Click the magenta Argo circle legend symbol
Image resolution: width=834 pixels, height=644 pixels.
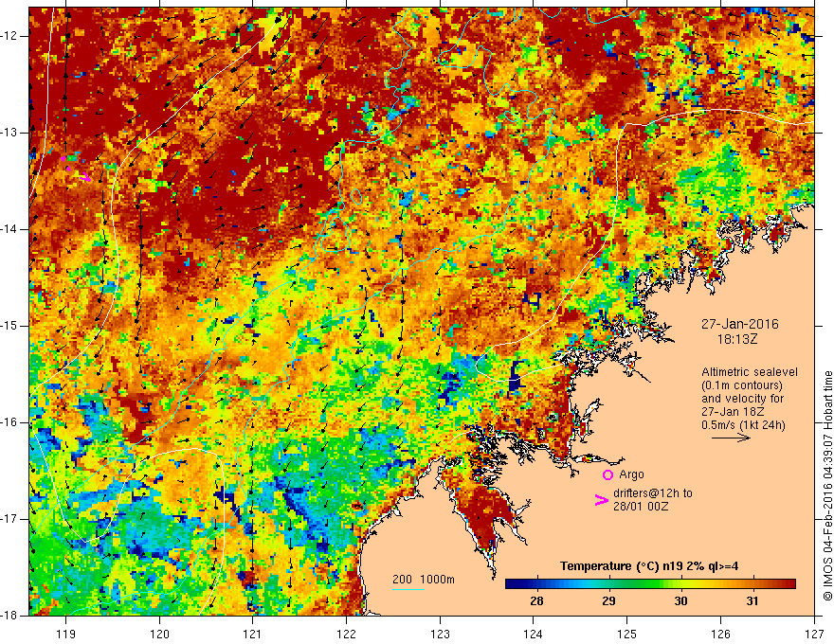(607, 474)
